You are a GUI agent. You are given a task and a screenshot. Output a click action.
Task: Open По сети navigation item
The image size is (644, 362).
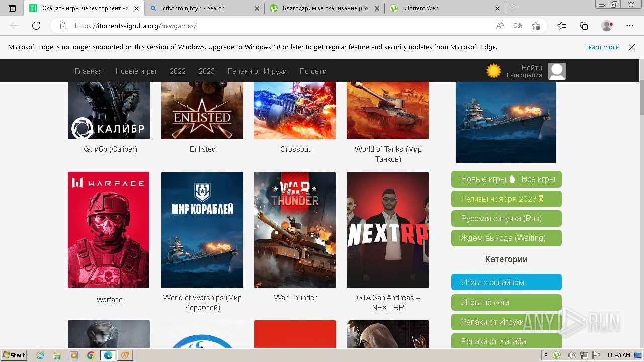313,71
